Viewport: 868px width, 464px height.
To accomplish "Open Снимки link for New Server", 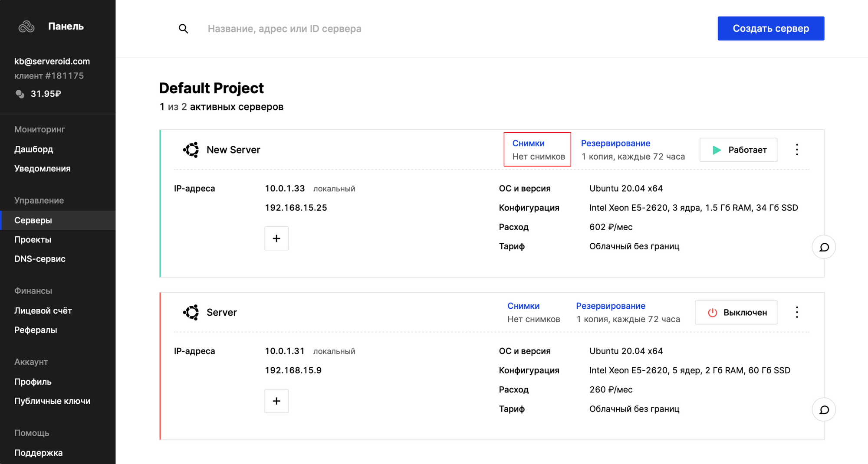I will point(528,143).
